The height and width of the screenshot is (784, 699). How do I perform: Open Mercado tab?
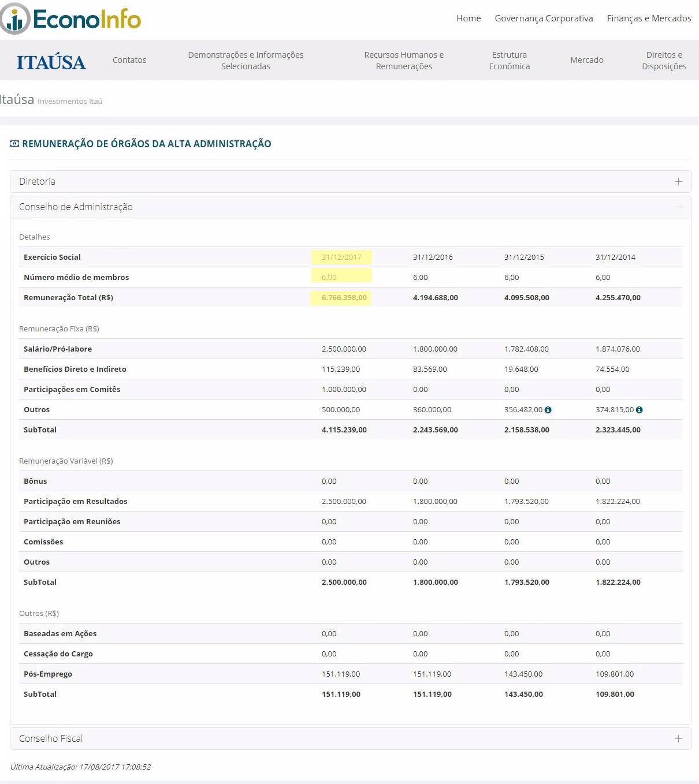pos(587,60)
